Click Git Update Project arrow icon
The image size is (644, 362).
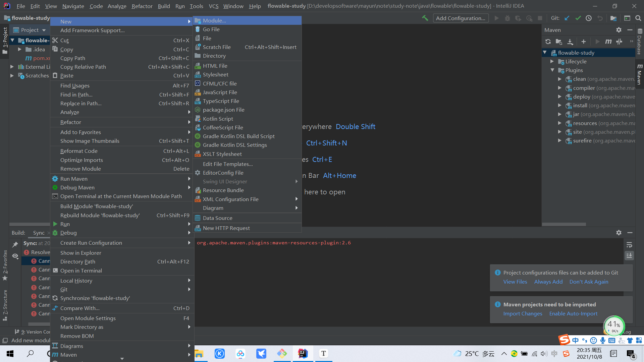[567, 18]
